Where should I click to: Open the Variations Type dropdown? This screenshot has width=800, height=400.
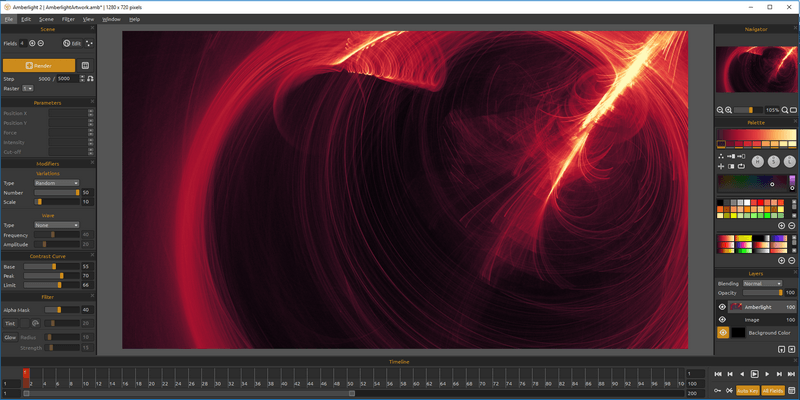55,183
